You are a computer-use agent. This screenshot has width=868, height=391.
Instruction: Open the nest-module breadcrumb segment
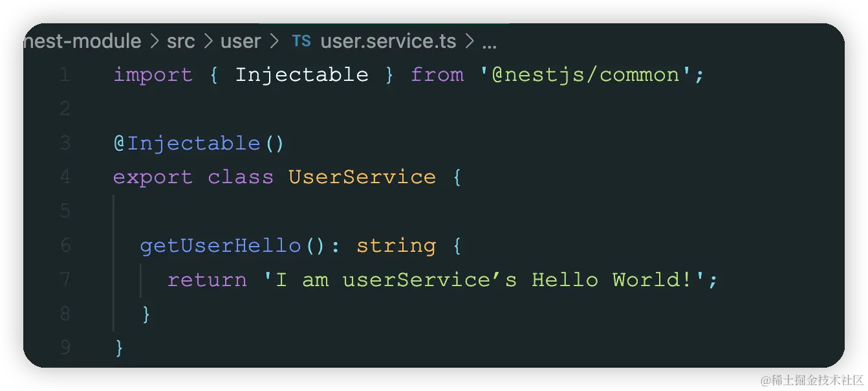pyautogui.click(x=82, y=41)
